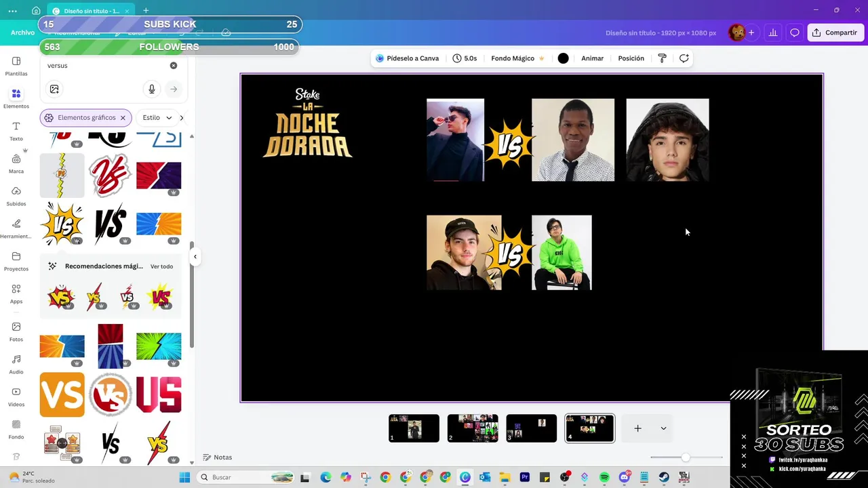The height and width of the screenshot is (488, 868).
Task: Click the copy style paint roller icon
Action: [663, 58]
